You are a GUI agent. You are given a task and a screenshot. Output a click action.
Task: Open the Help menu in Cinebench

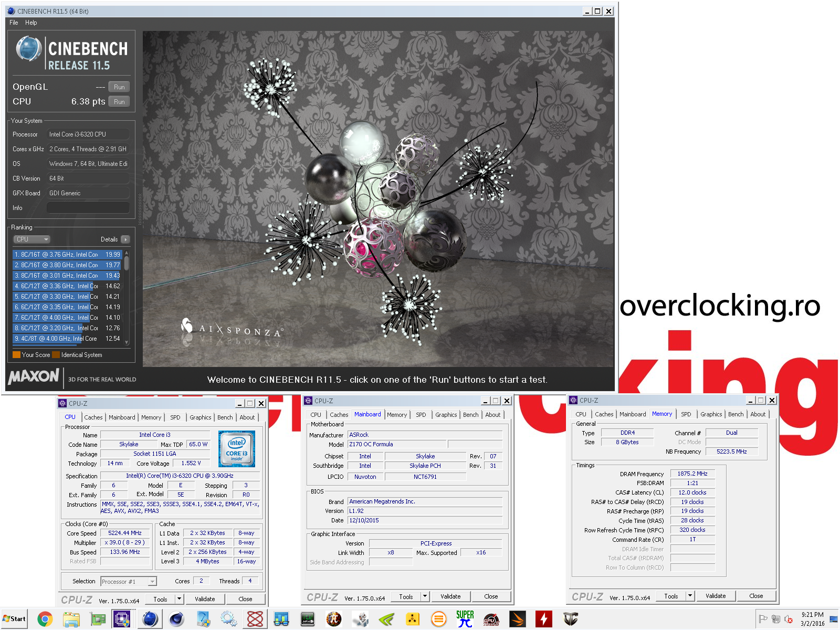(31, 23)
